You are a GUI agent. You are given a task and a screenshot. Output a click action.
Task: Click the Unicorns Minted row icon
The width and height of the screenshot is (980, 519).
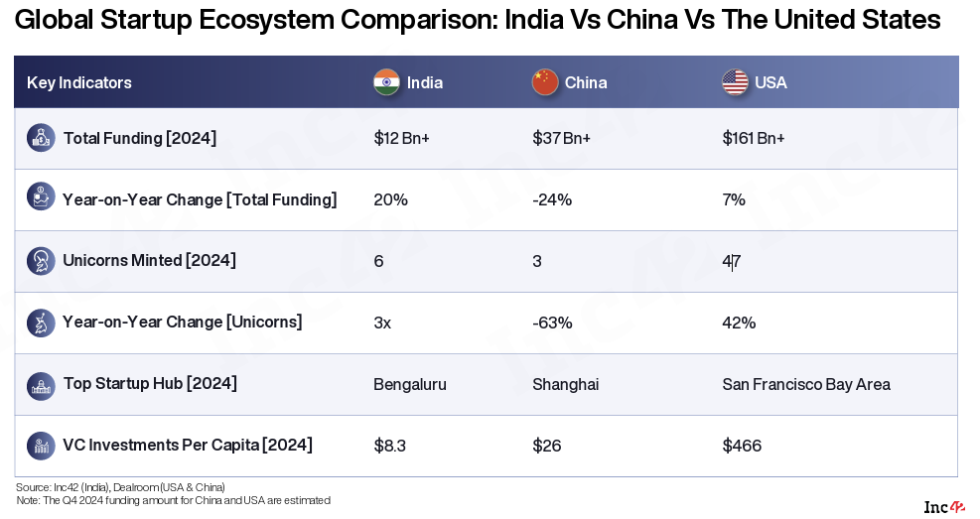pos(41,260)
